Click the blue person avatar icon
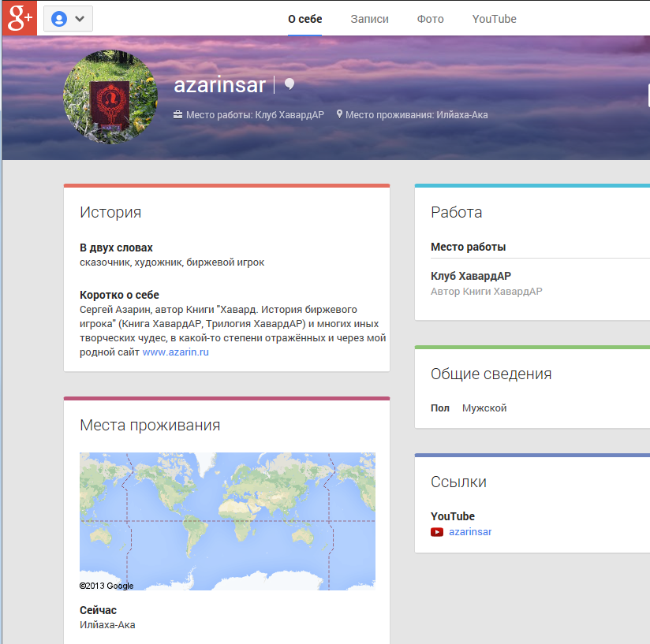 tap(58, 19)
